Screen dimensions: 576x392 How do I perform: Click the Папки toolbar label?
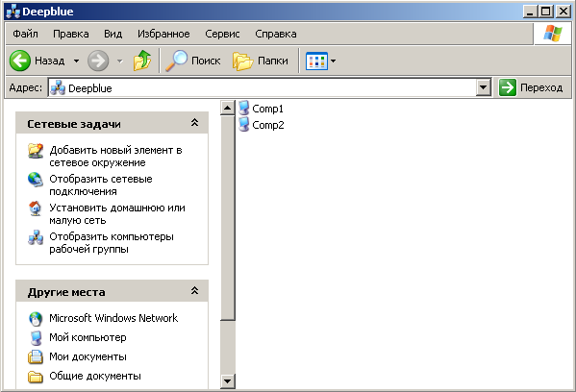[272, 61]
